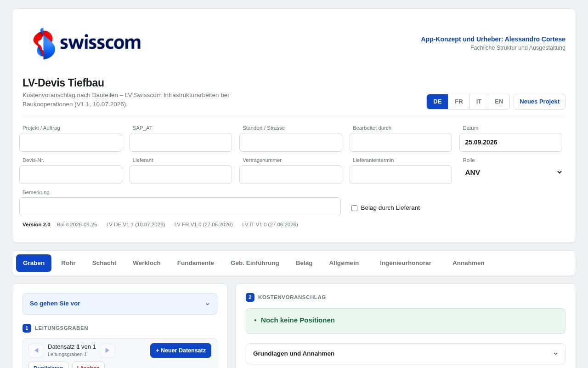This screenshot has width=588, height=368.
Task: Click 'App-Konzept und Urheber: Alessandro Cortese' text
Action: coord(493,39)
